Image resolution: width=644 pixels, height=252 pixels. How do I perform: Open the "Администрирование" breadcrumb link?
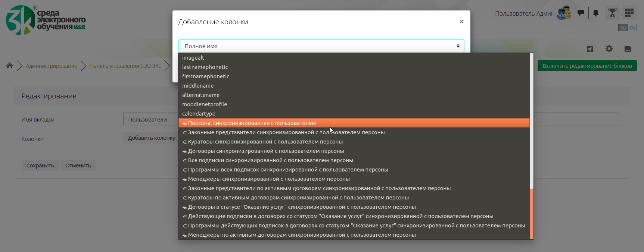52,66
